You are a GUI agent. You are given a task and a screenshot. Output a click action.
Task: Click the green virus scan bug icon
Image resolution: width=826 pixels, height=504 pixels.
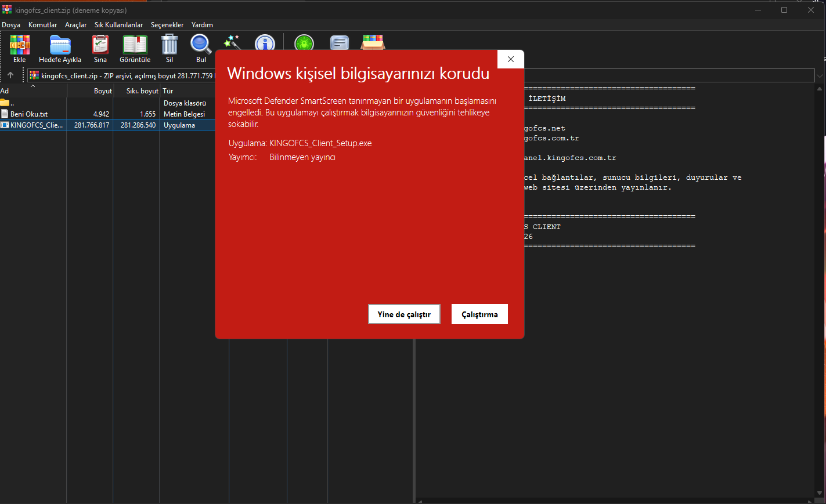coord(304,43)
